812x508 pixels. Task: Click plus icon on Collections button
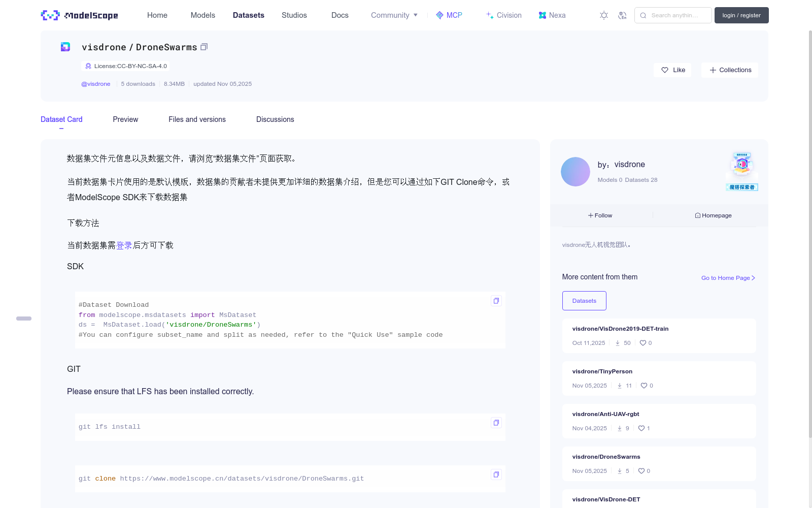713,70
